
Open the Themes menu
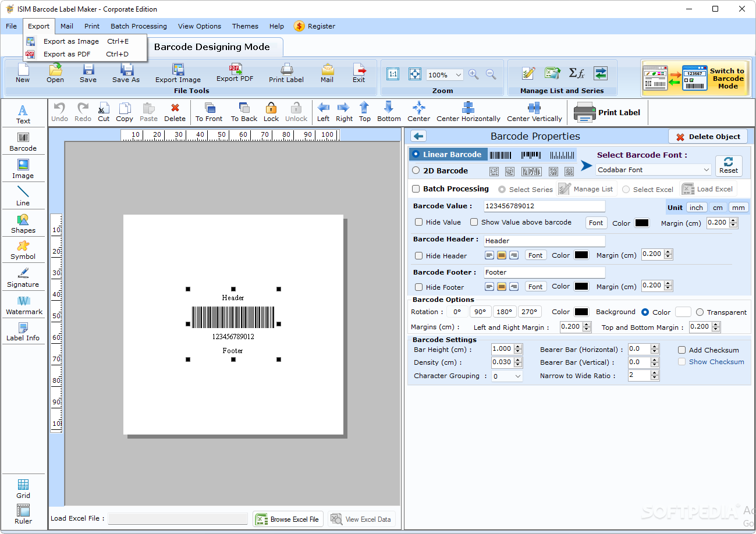pos(245,26)
